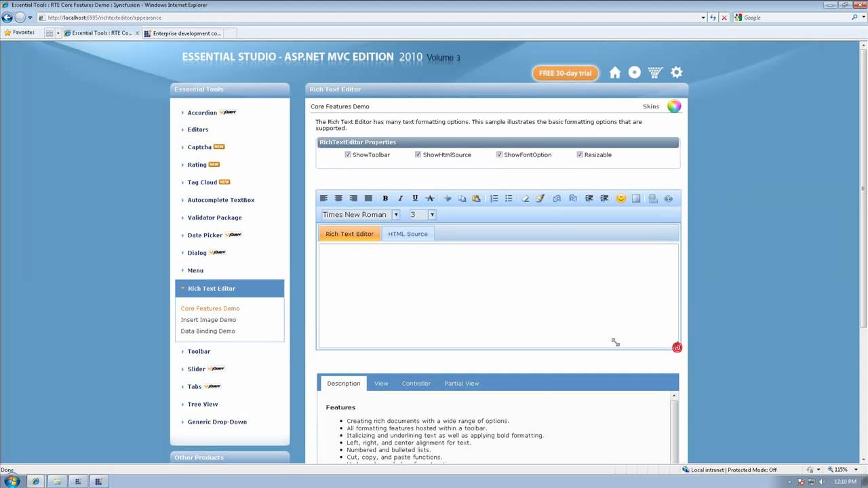
Task: Expand the Captcha sidebar item
Action: click(199, 147)
